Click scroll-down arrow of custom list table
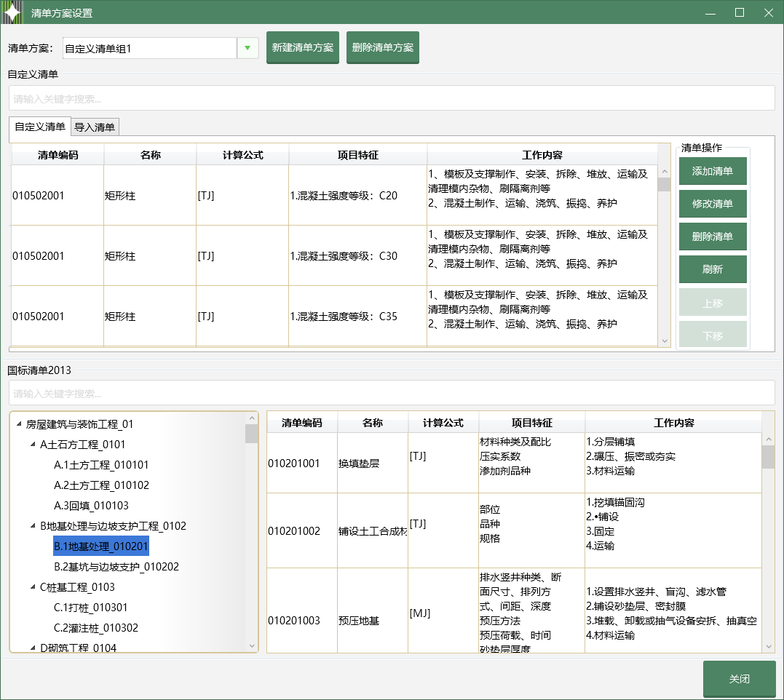This screenshot has width=784, height=700. (x=665, y=341)
